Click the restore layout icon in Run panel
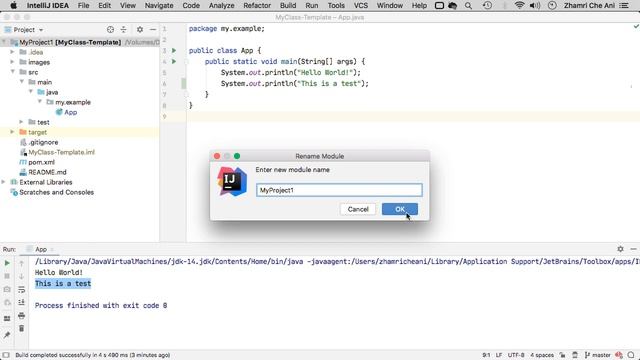This screenshot has width=640, height=360. [x=7, y=319]
